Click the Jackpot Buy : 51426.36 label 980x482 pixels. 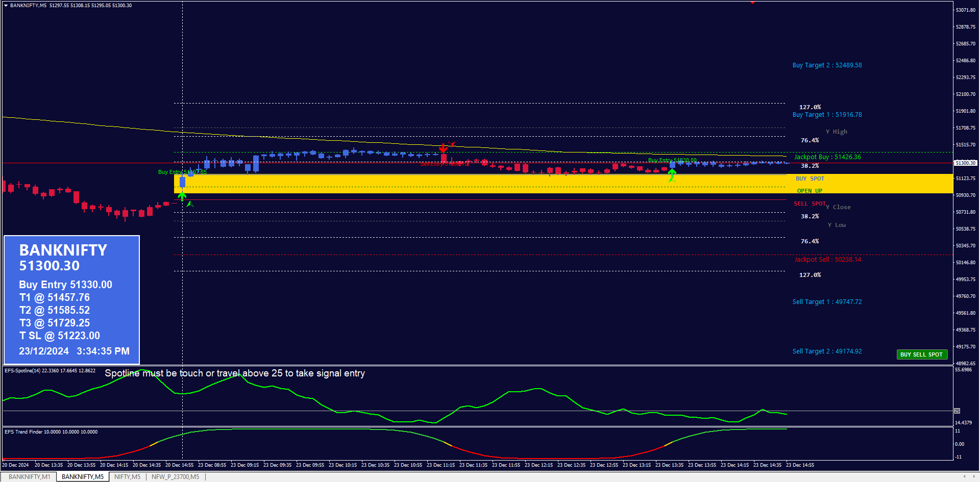tap(827, 157)
